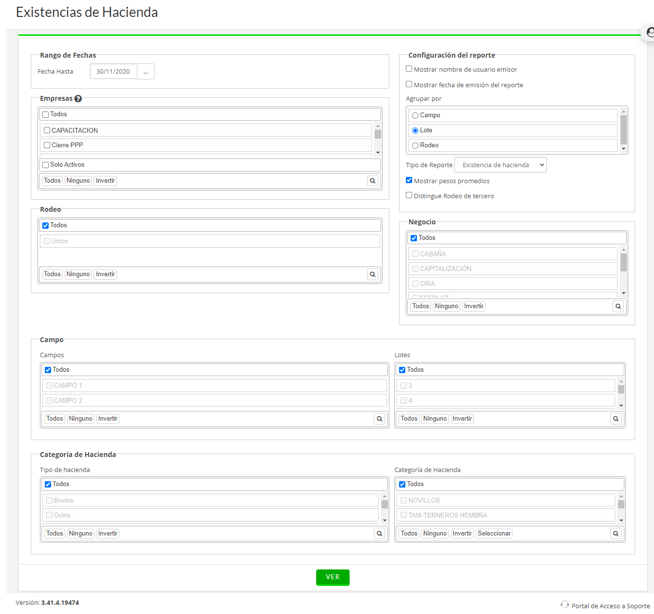This screenshot has width=654, height=614.
Task: Click Todos button under Empresas
Action: coord(52,181)
